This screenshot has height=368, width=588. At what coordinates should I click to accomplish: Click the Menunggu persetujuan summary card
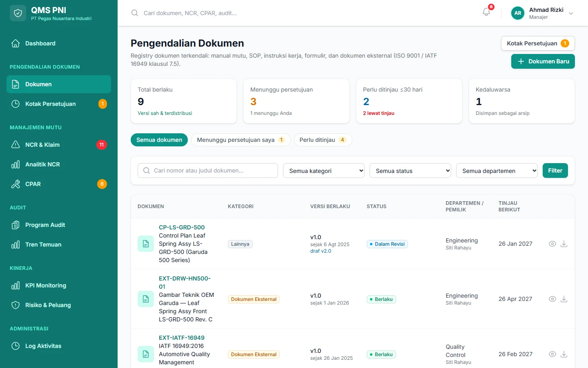pos(296,101)
